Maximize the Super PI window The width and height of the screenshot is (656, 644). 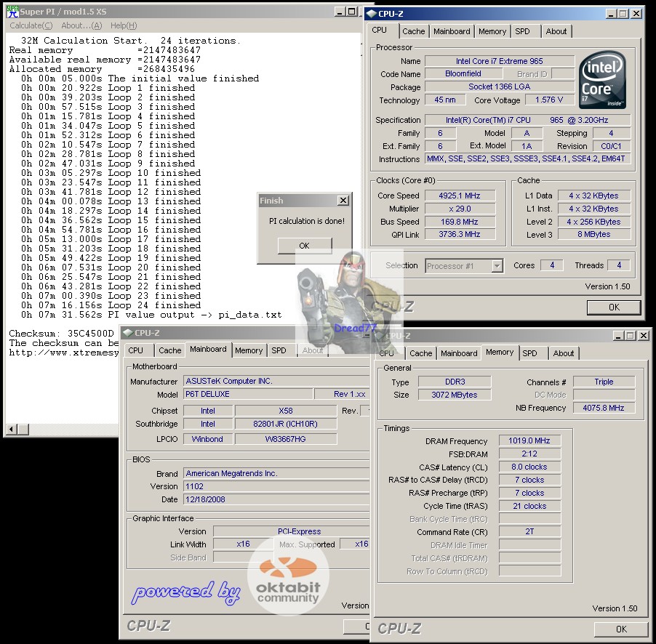[x=352, y=12]
